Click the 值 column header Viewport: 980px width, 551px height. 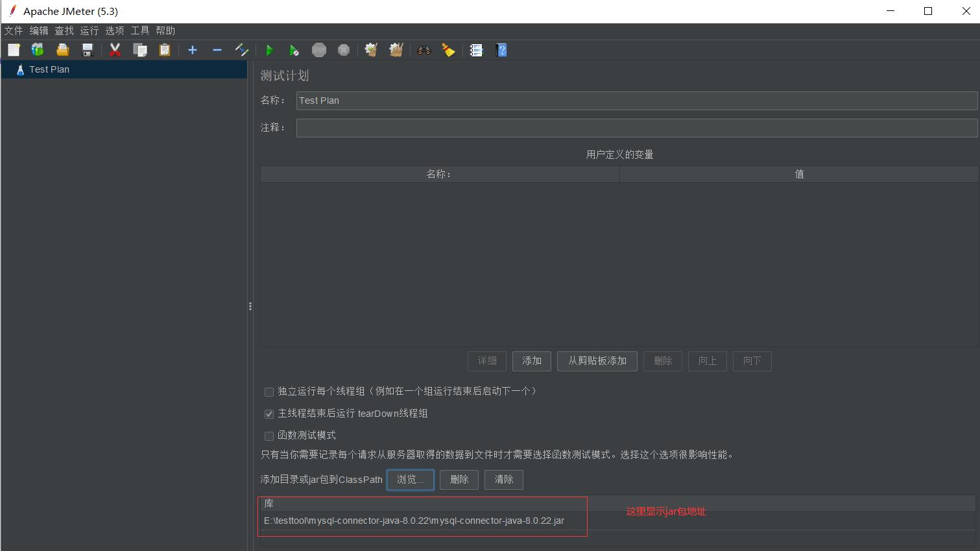point(799,174)
